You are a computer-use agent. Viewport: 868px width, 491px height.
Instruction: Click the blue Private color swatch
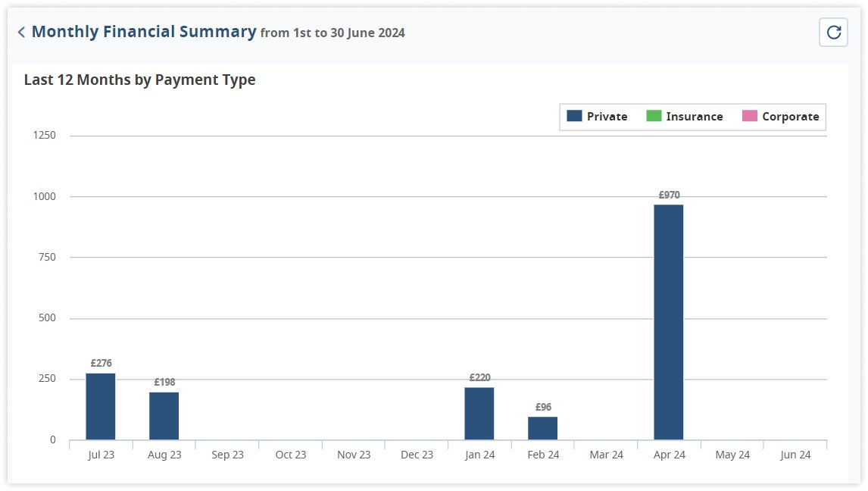click(574, 116)
